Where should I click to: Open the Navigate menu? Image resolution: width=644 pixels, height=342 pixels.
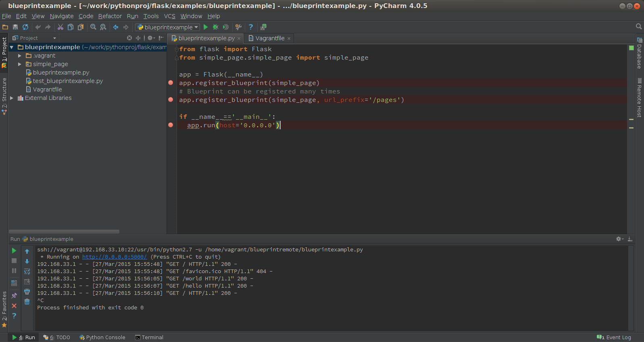pyautogui.click(x=62, y=16)
